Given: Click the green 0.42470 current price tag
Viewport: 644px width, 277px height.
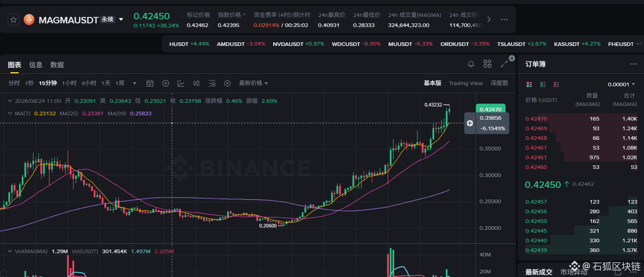Looking at the screenshot, I should (x=491, y=109).
